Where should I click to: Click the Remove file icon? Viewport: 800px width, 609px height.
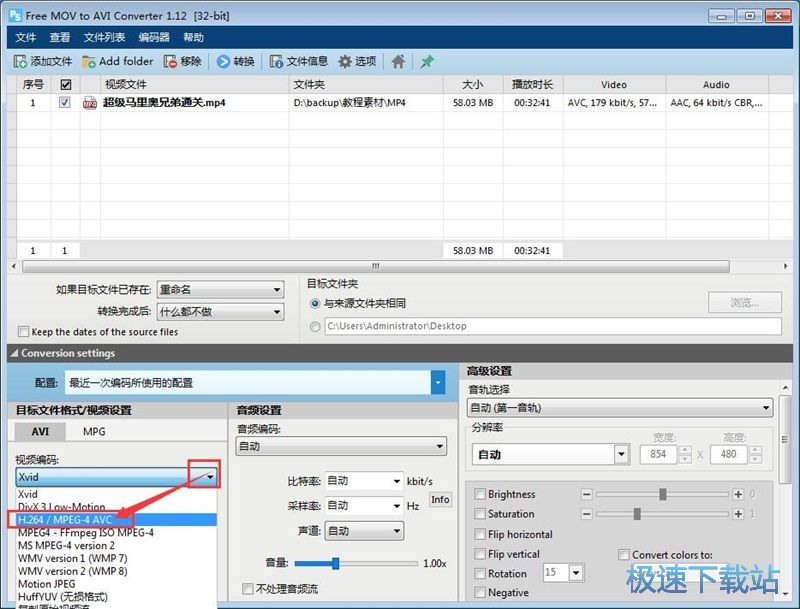[171, 61]
